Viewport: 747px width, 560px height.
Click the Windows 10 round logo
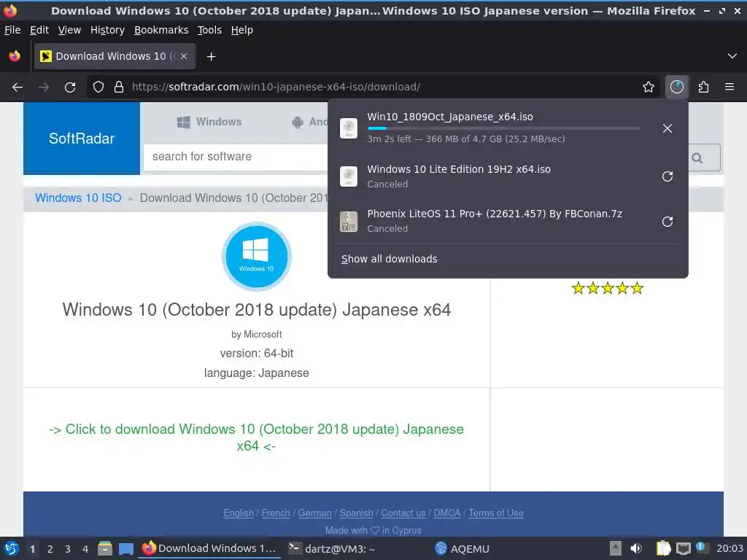coord(256,256)
